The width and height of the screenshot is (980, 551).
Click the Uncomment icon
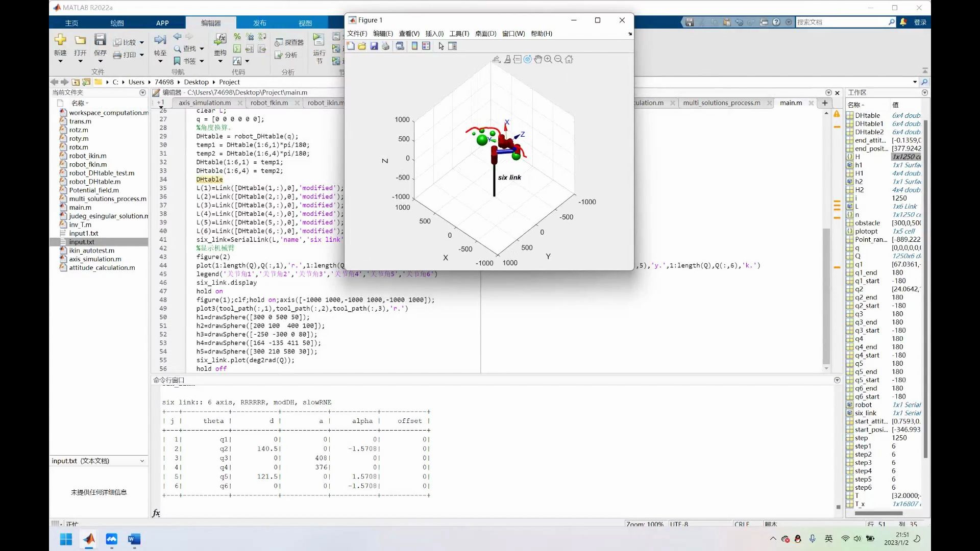pyautogui.click(x=250, y=37)
